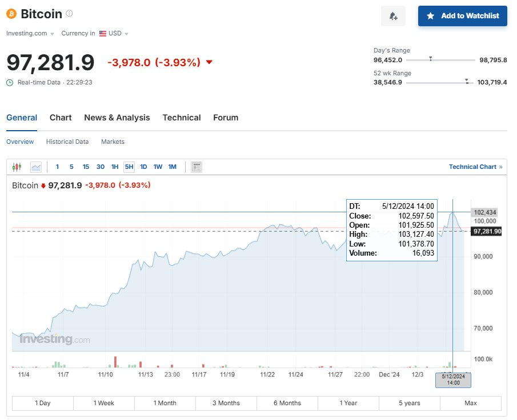Open the Historical Data sub-tab

tap(67, 142)
